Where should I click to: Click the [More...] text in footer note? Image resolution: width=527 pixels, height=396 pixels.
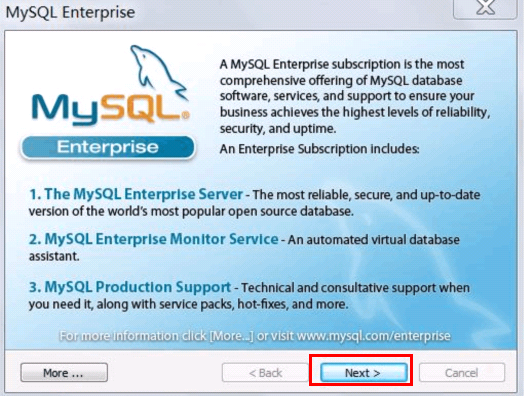[231, 335]
